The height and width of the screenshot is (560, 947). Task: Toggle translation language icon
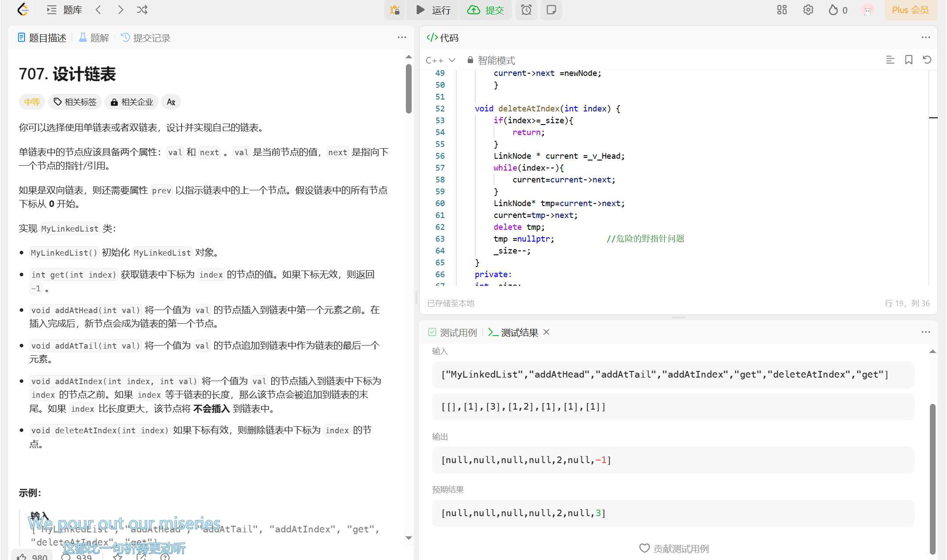(x=171, y=102)
